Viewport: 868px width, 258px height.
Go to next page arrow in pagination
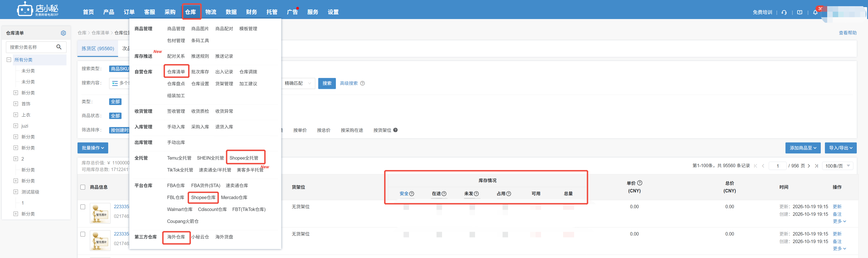(809, 166)
